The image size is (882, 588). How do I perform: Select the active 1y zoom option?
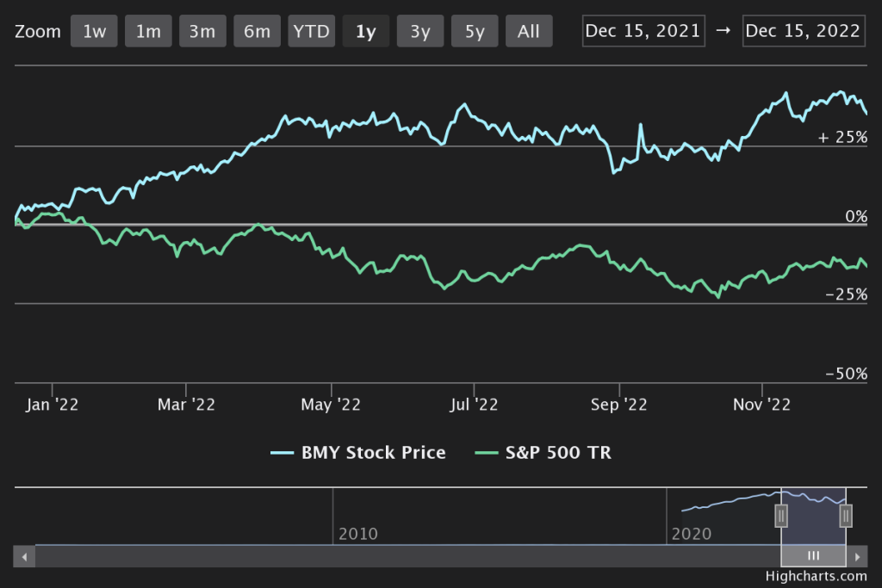365,32
